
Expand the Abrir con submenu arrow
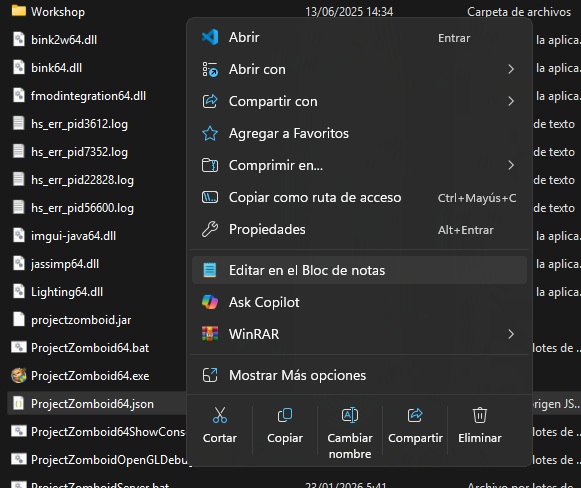tap(511, 69)
